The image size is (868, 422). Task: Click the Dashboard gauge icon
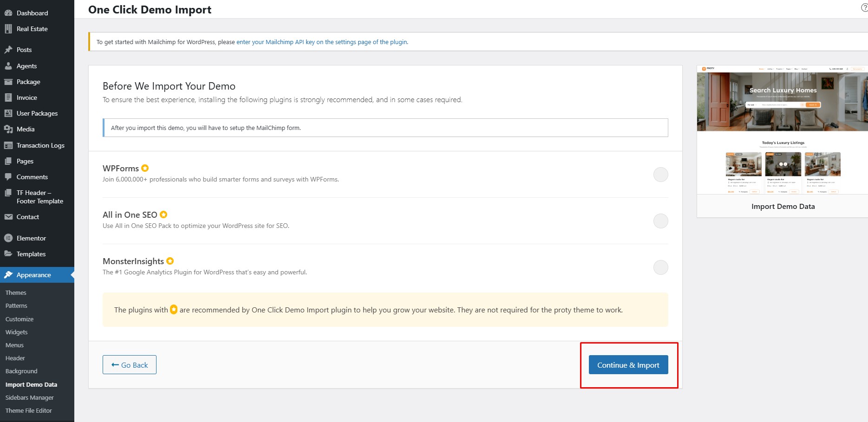[8, 13]
